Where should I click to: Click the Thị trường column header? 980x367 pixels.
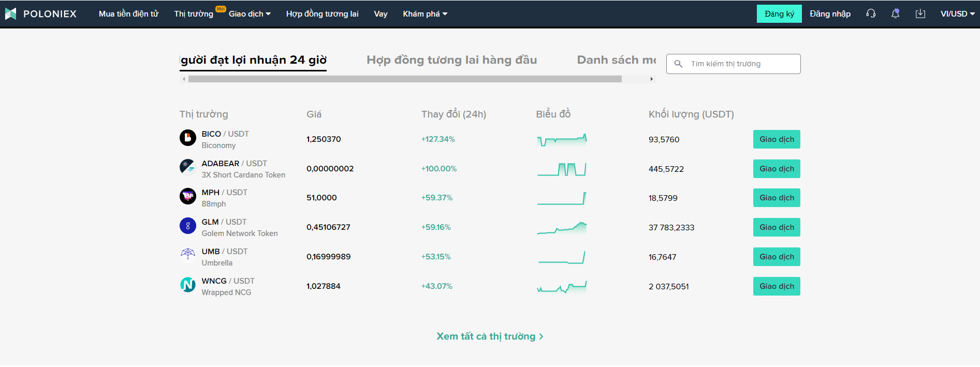203,114
